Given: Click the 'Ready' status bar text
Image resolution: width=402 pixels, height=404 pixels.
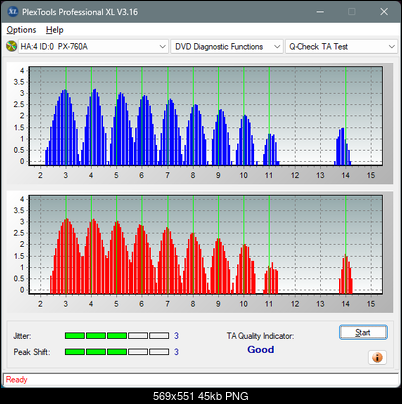Looking at the screenshot, I should [17, 380].
